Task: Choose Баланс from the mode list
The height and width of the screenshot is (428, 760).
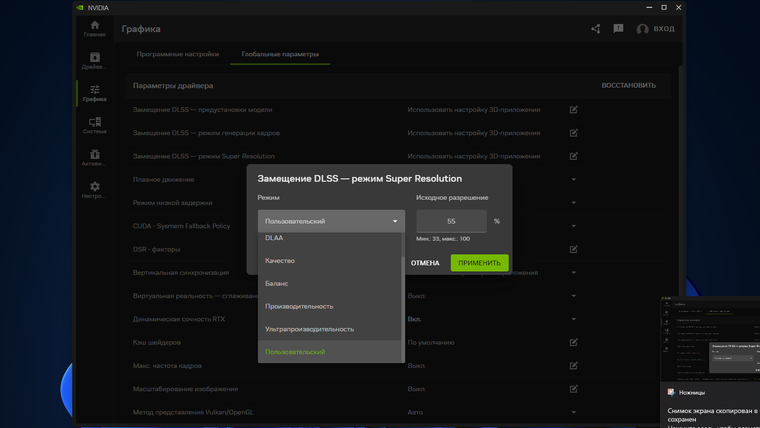Action: 330,284
